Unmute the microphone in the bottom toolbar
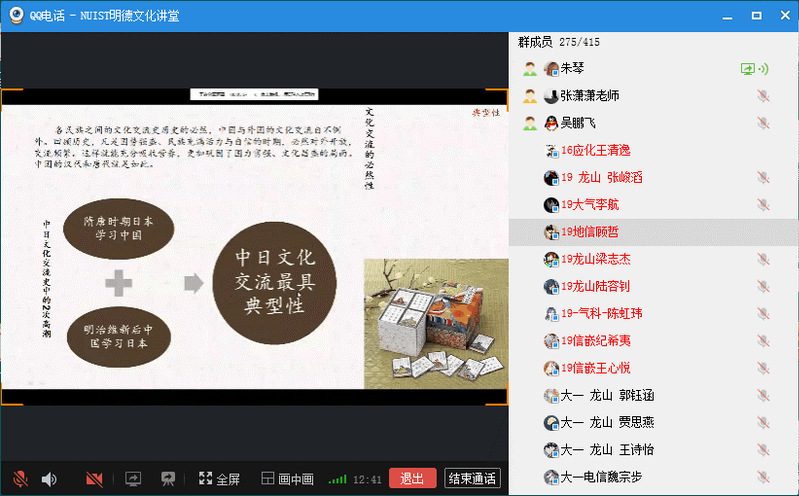Screen dimensions: 799x496 point(20,479)
